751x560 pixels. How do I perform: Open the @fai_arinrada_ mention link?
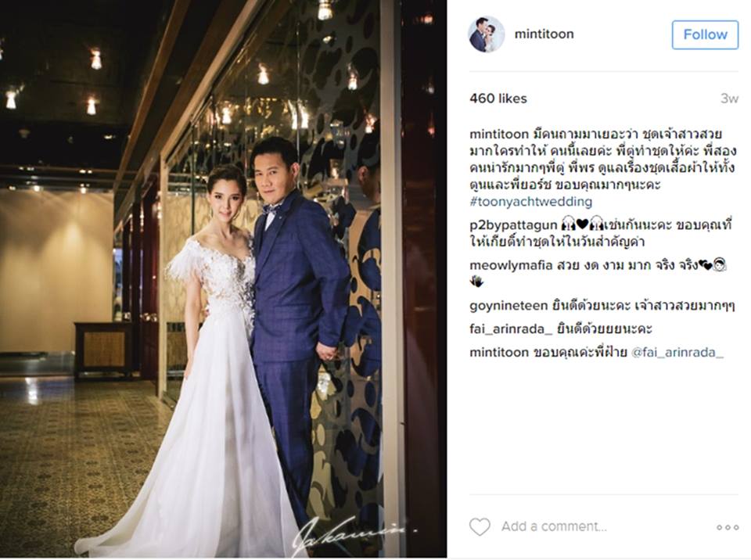677,353
